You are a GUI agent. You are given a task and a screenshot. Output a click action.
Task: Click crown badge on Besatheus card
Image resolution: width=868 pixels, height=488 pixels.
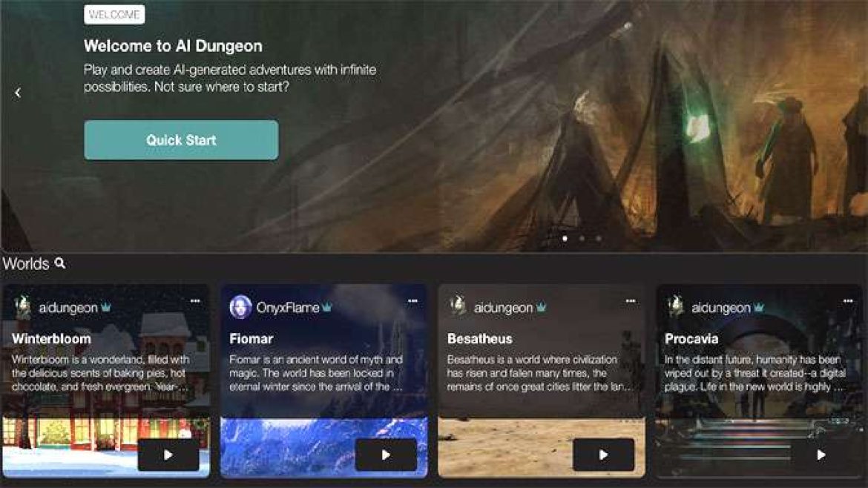[541, 307]
